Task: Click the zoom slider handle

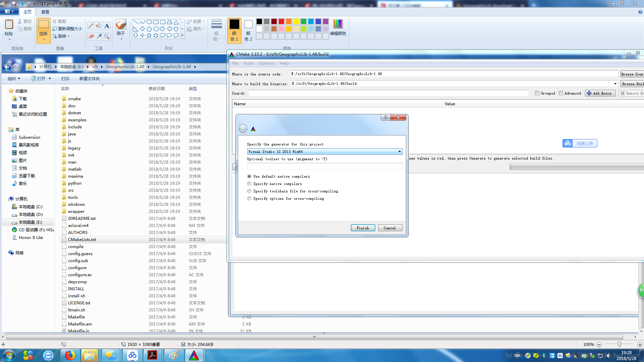Action: click(x=619, y=344)
